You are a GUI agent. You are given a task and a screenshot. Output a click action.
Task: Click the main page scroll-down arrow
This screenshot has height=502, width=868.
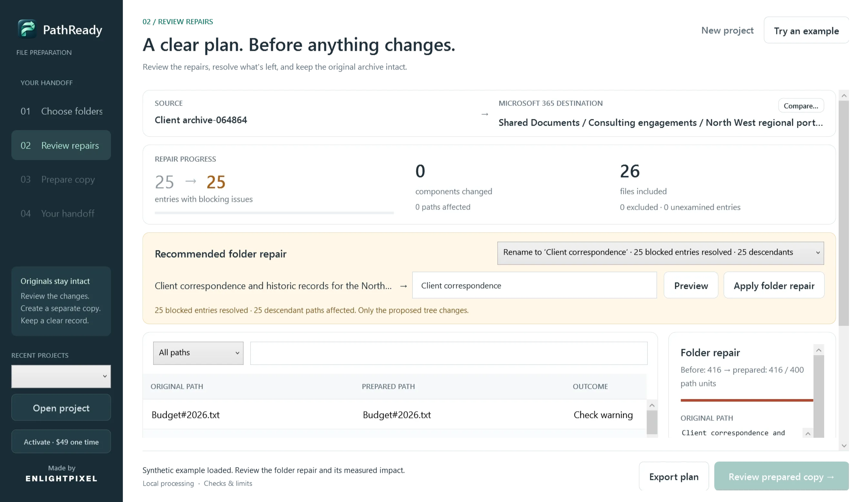843,445
